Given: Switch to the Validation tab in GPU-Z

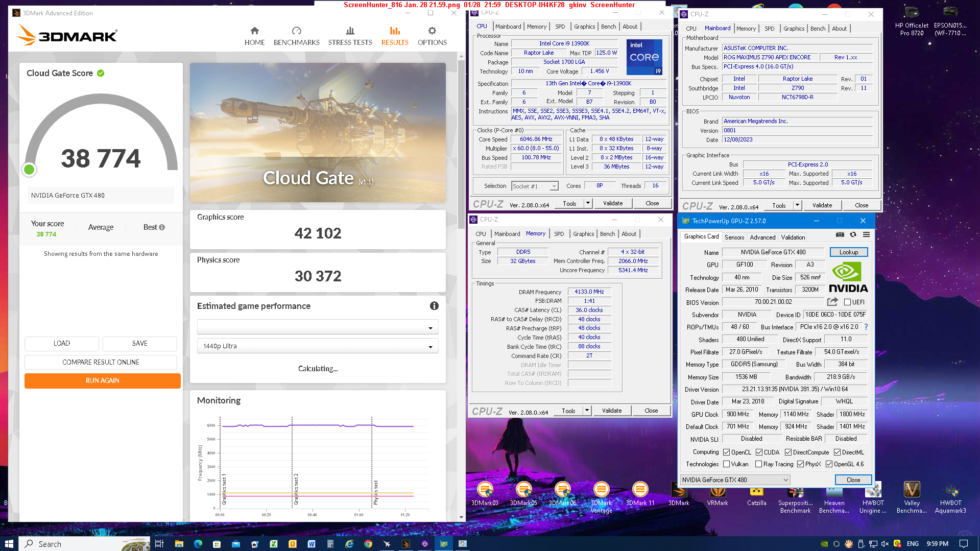Looking at the screenshot, I should (x=793, y=237).
